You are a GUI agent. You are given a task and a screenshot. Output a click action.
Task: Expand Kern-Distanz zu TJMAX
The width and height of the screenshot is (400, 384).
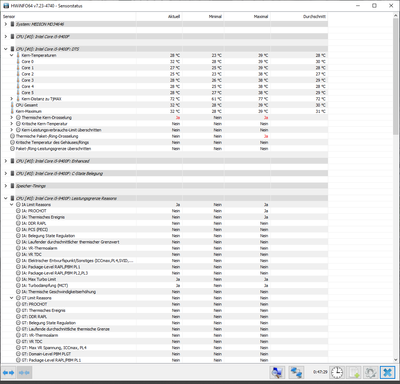click(12, 99)
